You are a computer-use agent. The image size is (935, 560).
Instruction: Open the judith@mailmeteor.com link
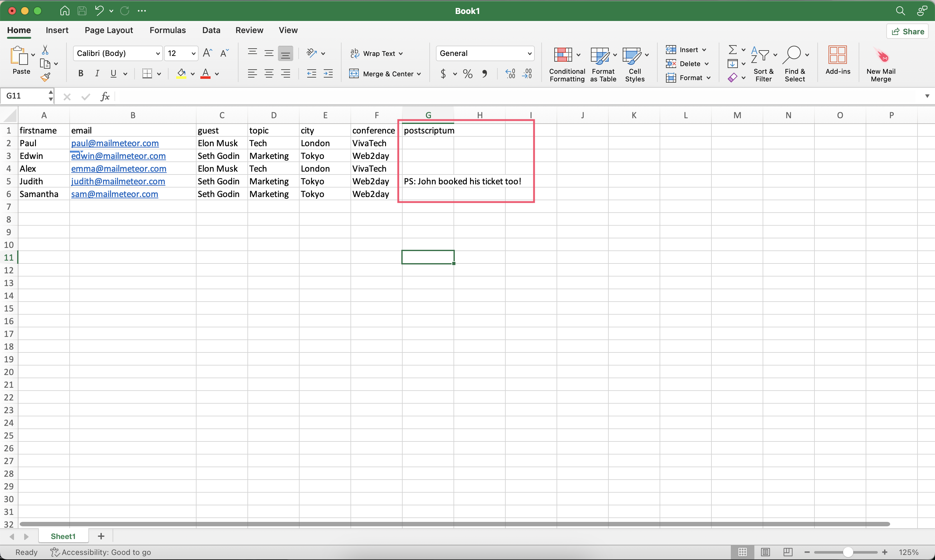[x=118, y=181]
